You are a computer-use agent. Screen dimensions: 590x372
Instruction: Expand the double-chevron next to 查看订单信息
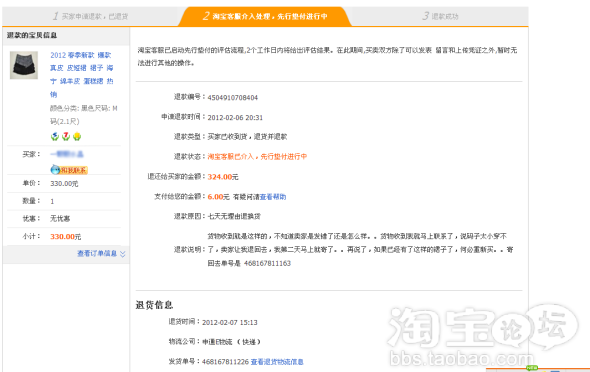point(123,254)
